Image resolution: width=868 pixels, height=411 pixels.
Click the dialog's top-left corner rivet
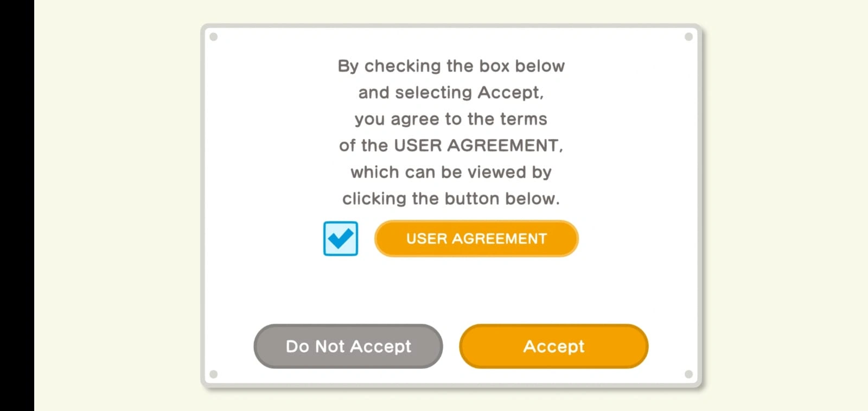(x=214, y=37)
